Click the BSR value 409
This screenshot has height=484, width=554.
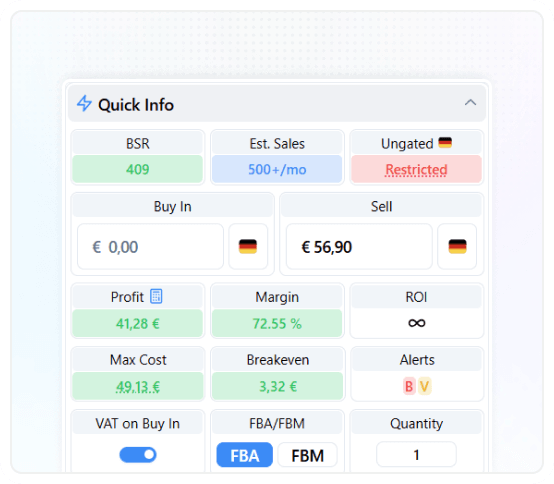[138, 169]
